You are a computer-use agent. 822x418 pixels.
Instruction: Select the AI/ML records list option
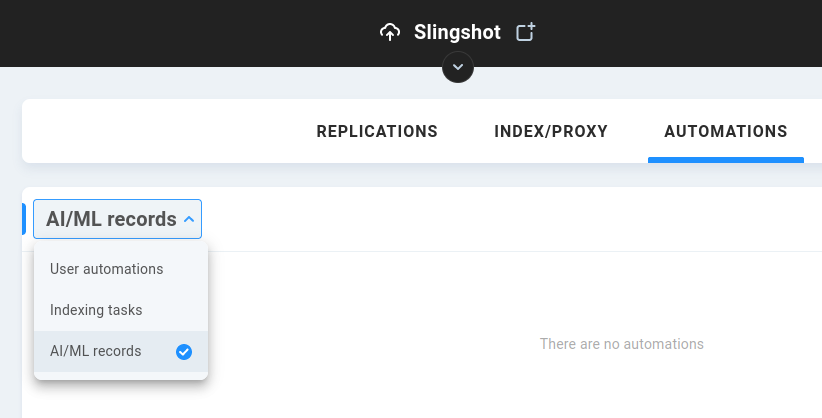tap(121, 351)
